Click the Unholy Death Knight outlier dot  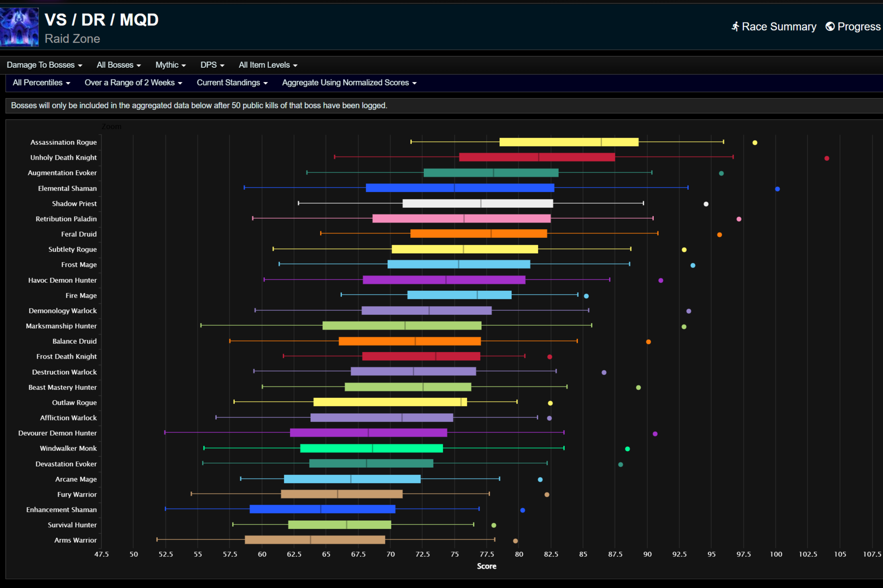[826, 158]
